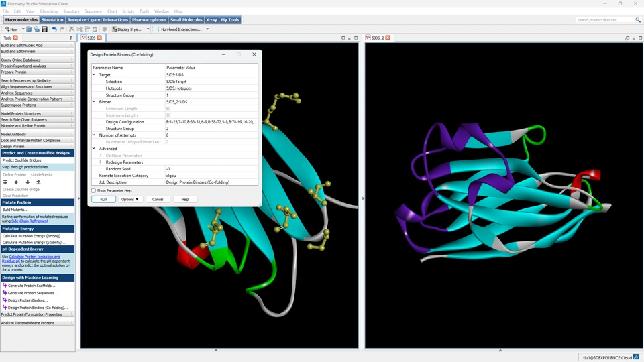644x362 pixels.
Task: Switch to Receptor-Ligand Interactions tab
Action: click(x=98, y=19)
